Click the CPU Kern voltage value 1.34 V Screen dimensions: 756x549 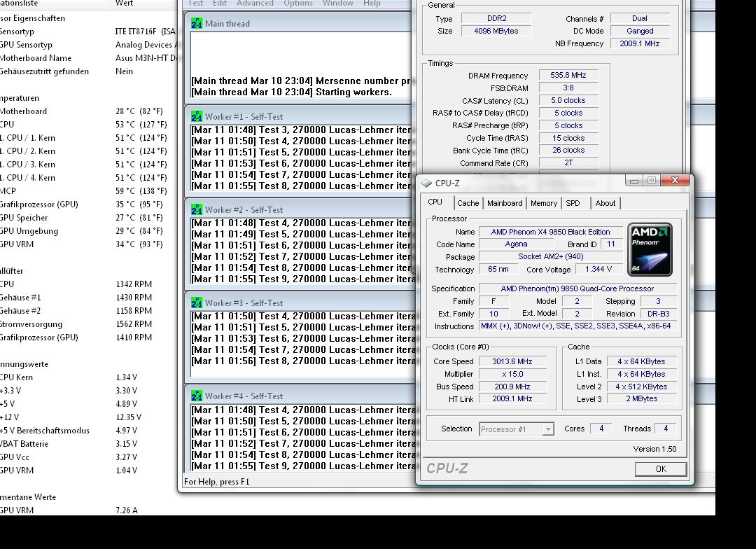[x=126, y=377]
